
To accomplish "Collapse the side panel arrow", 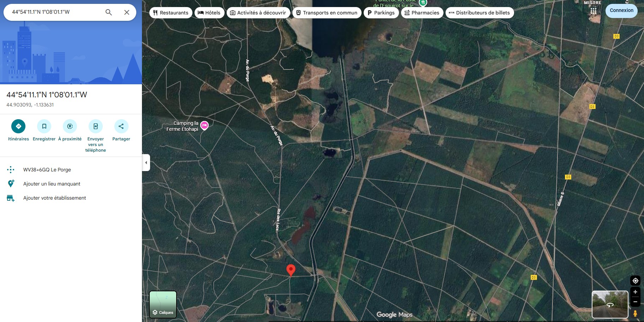I will (x=146, y=163).
